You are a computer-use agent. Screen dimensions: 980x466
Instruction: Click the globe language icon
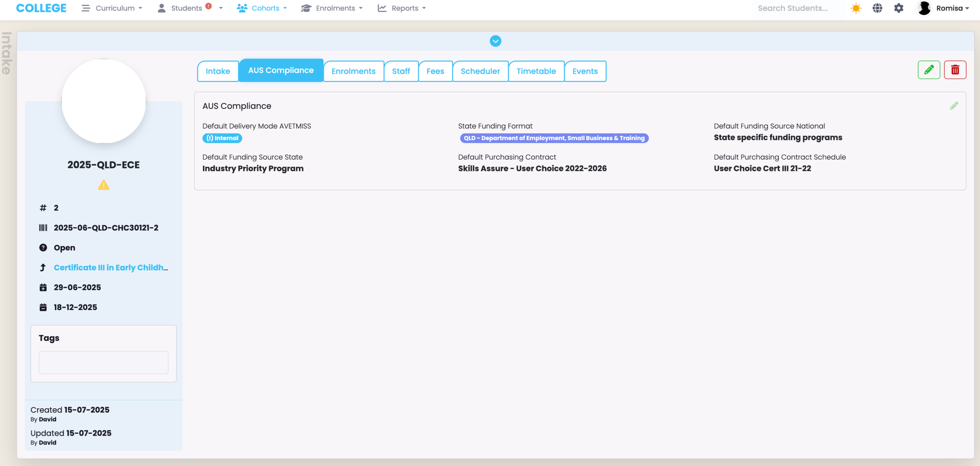pyautogui.click(x=877, y=8)
